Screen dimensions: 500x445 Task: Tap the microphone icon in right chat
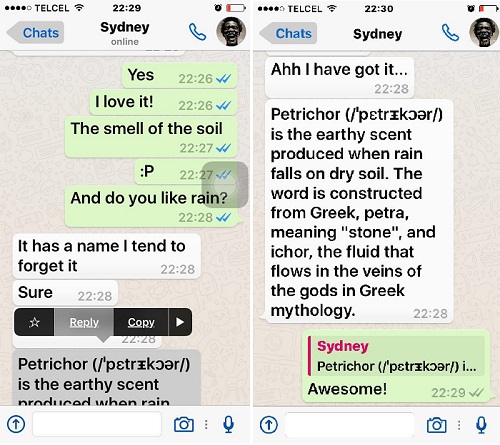[481, 425]
